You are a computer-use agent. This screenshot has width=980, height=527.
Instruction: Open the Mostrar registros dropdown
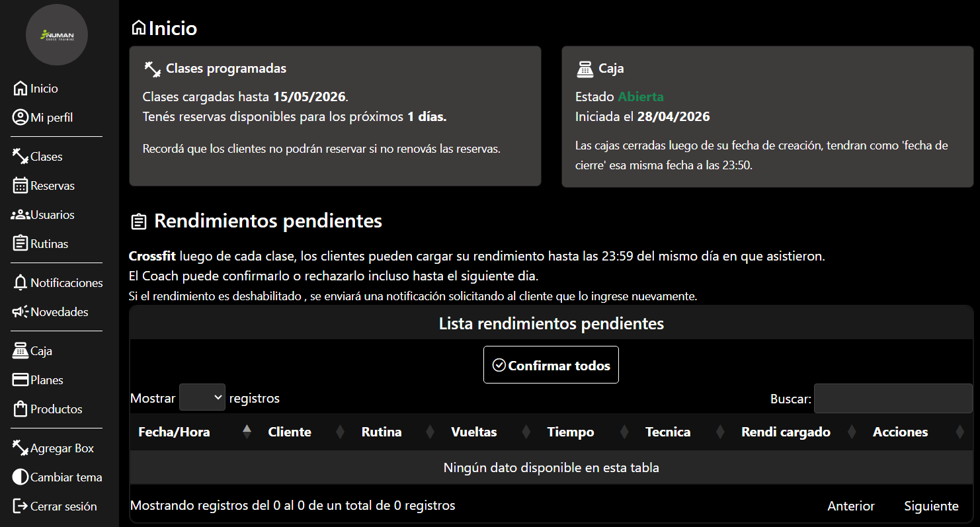202,397
